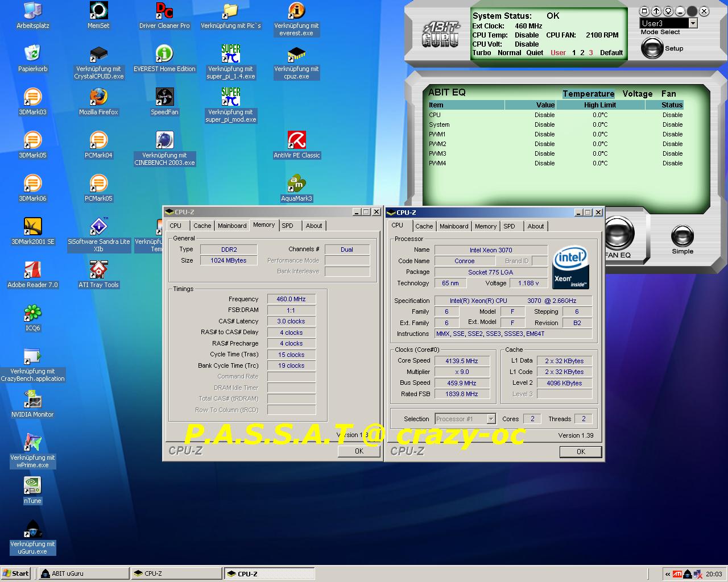728x582 pixels.
Task: Open the Papierkorb recycle bin icon
Action: [x=32, y=59]
